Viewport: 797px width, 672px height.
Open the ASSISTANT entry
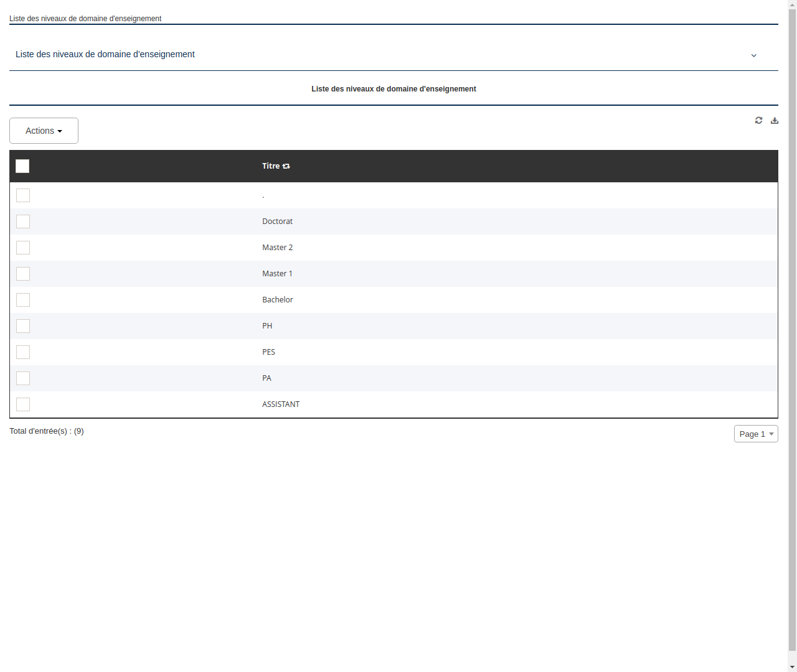[281, 404]
